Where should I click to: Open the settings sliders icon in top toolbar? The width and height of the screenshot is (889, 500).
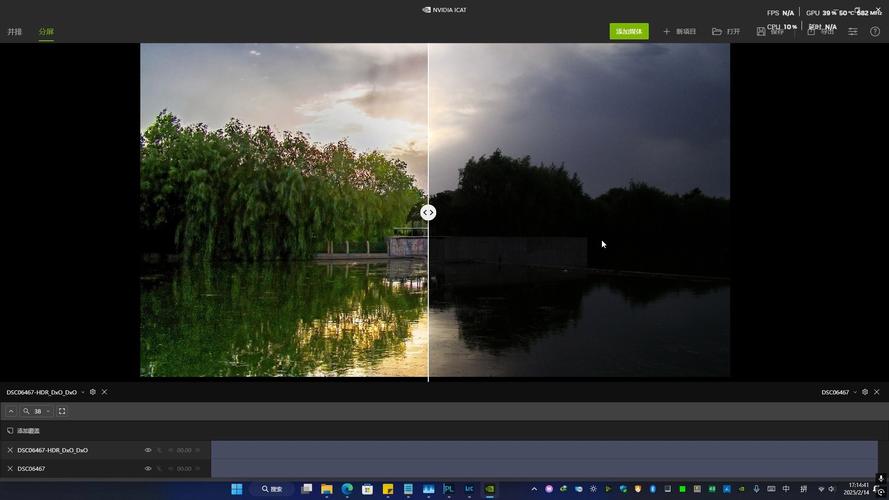[853, 31]
